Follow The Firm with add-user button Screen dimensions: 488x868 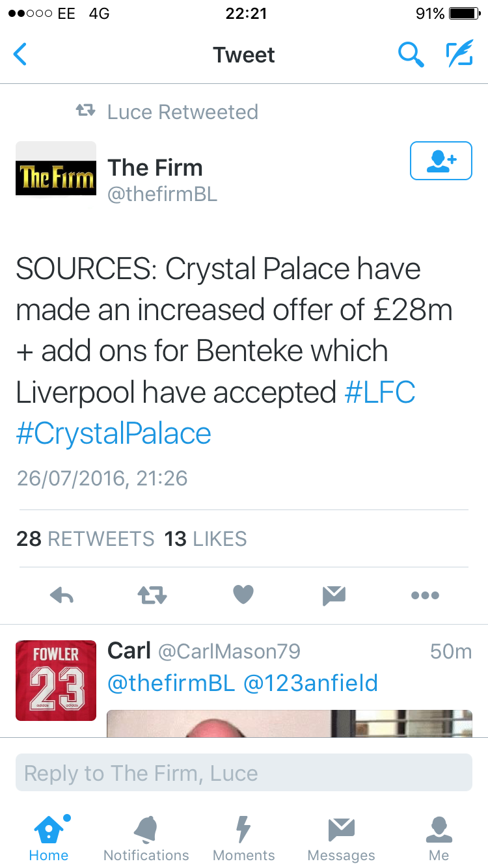click(x=441, y=161)
